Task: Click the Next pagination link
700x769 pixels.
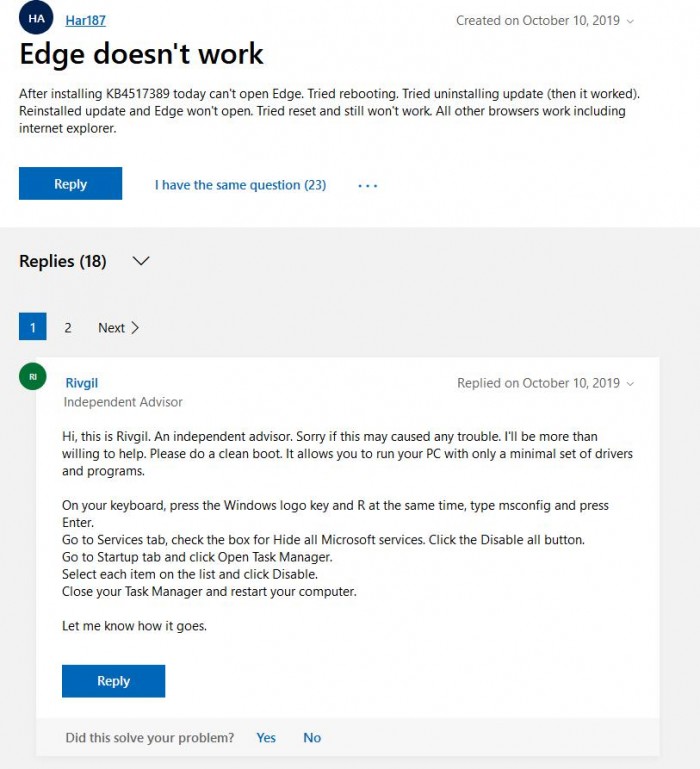Action: pyautogui.click(x=111, y=328)
